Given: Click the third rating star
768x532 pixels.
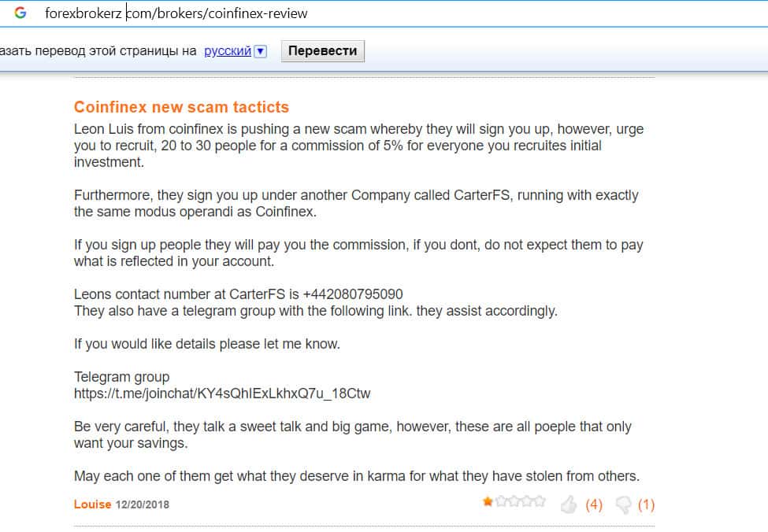Looking at the screenshot, I should tap(514, 501).
